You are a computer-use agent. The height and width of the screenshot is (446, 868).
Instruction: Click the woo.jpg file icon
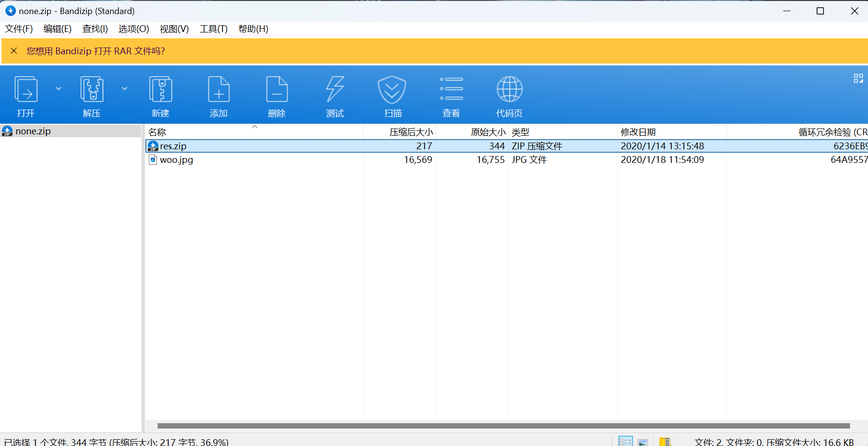pos(153,159)
